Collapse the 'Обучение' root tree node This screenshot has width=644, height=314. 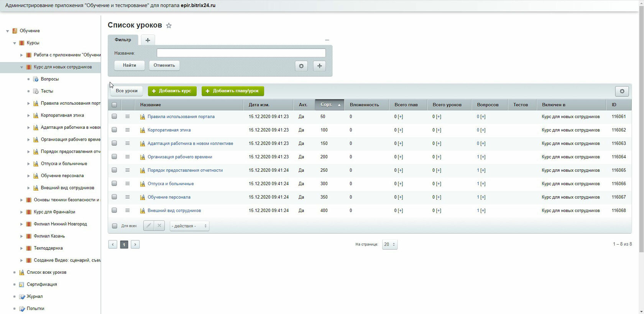tap(8, 31)
